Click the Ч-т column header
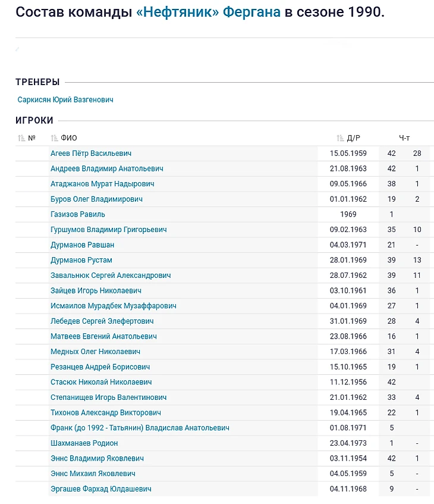Viewport: 434px width, 504px height. point(404,138)
